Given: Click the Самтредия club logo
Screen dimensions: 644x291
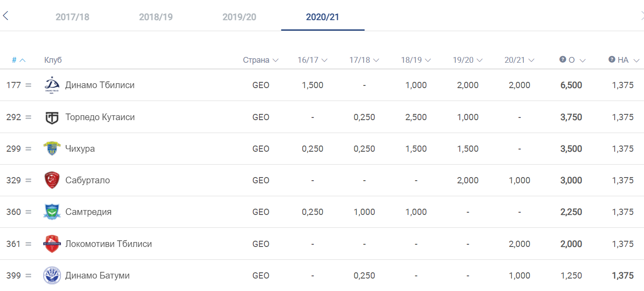Looking at the screenshot, I should [52, 212].
